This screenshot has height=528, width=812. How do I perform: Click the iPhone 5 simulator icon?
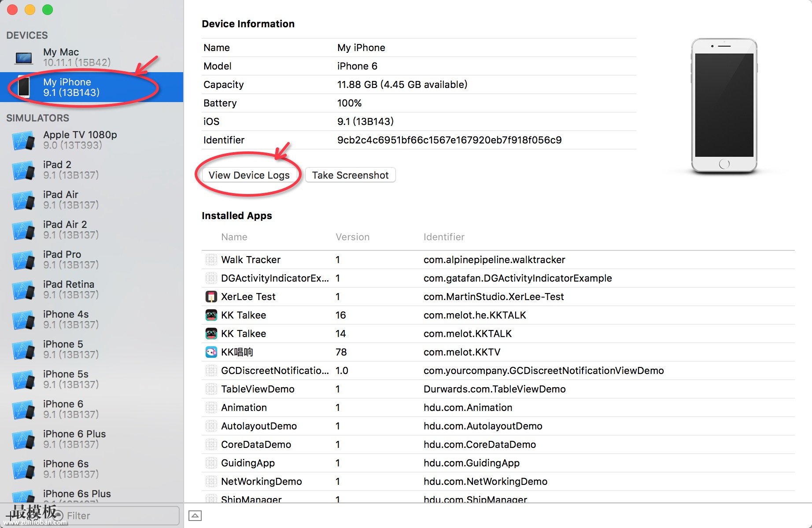[24, 350]
